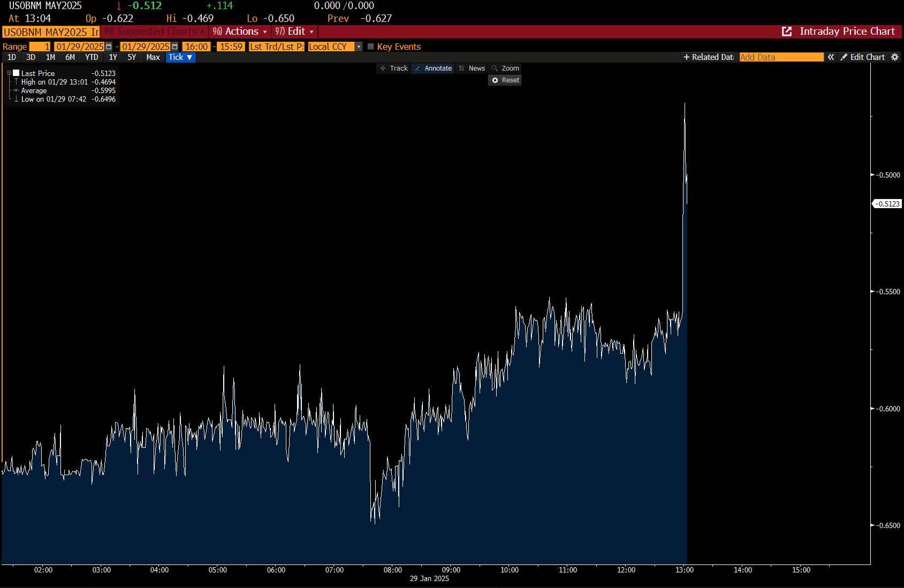Enable the Zoom magnifier tool
The image size is (904, 588).
coord(505,68)
